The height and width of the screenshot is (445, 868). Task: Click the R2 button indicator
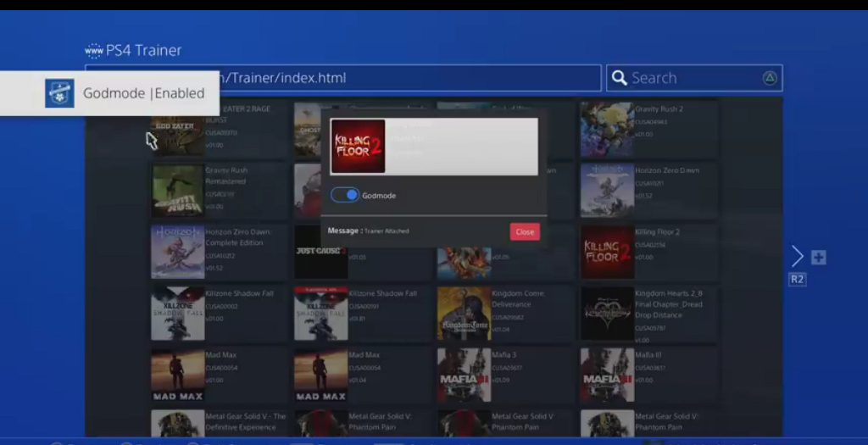(797, 280)
